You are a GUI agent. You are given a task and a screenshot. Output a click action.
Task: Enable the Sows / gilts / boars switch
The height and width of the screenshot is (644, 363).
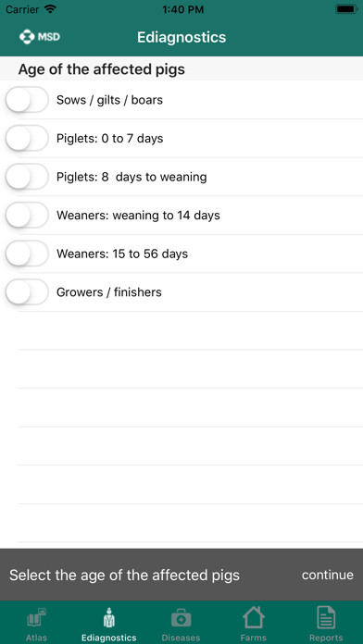[27, 100]
